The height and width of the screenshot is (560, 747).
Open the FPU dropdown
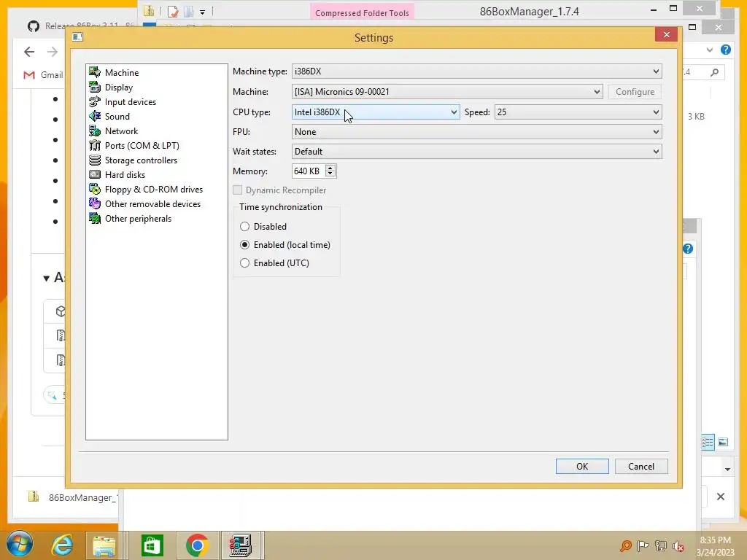tap(656, 132)
